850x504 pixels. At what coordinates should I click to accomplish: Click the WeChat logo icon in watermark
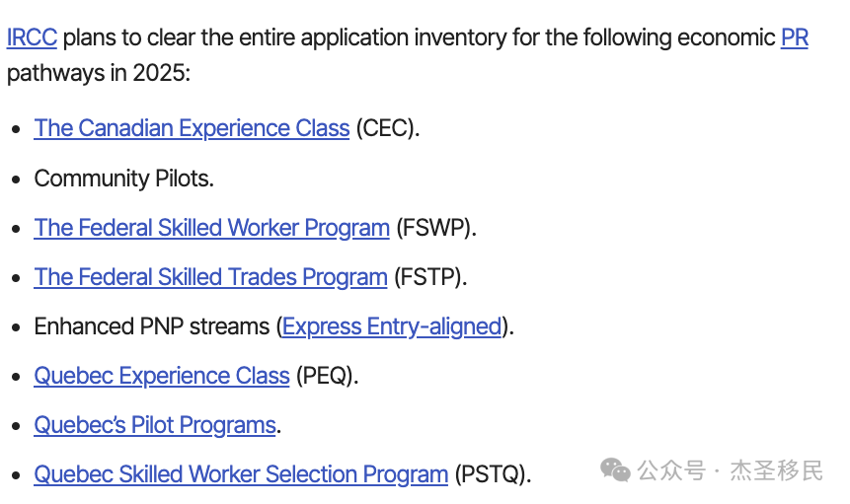(x=616, y=470)
